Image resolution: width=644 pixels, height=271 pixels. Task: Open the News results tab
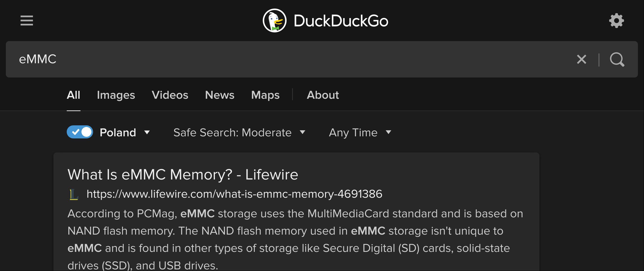coord(220,95)
